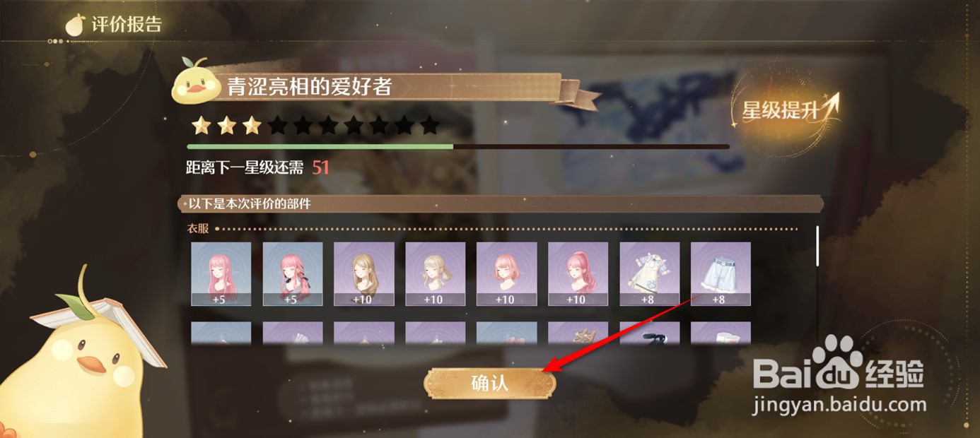This screenshot has width=980, height=438.
Task: Select the black shoes item in second row
Action: coord(650,333)
